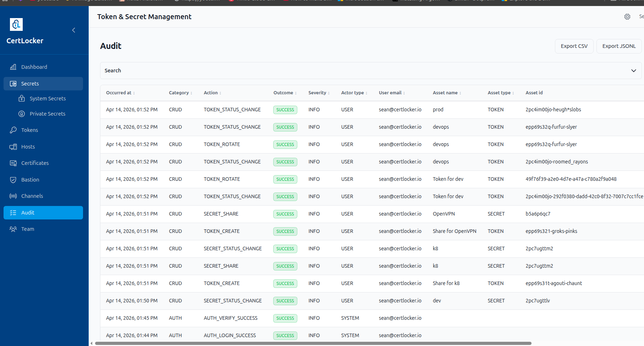Click the Secrets vault icon
The width and height of the screenshot is (644, 346).
tap(13, 84)
